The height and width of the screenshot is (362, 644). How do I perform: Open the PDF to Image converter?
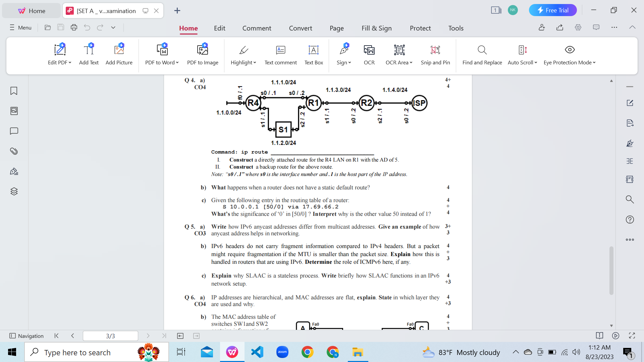[203, 54]
